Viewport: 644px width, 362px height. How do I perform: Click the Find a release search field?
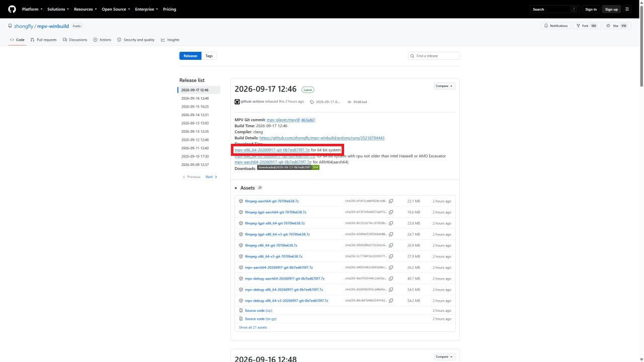tap(434, 56)
